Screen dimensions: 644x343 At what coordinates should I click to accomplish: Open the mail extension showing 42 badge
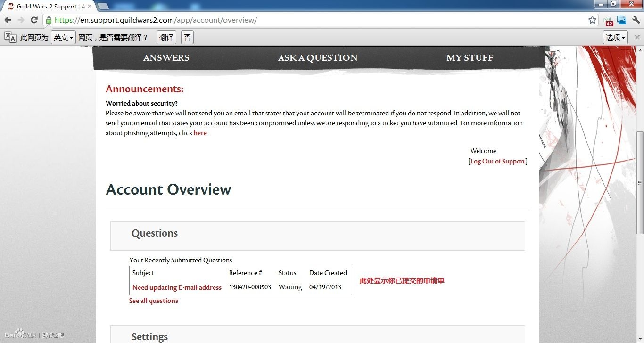[608, 21]
